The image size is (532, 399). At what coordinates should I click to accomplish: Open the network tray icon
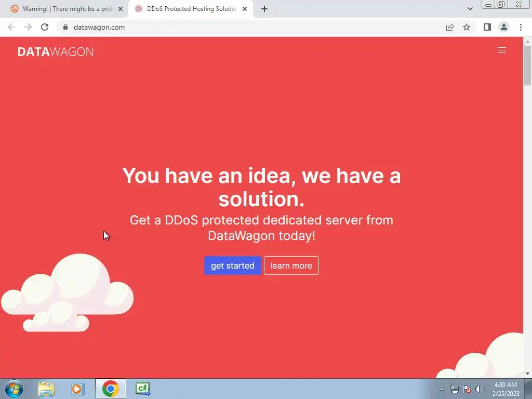[454, 389]
